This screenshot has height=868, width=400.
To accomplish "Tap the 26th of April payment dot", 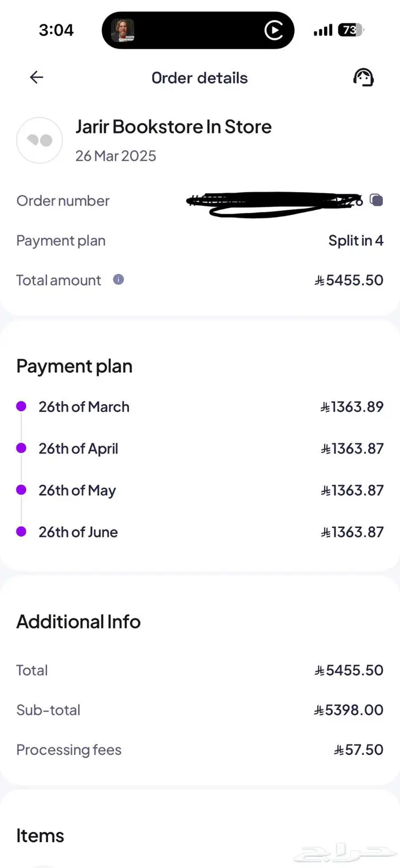I will [21, 448].
